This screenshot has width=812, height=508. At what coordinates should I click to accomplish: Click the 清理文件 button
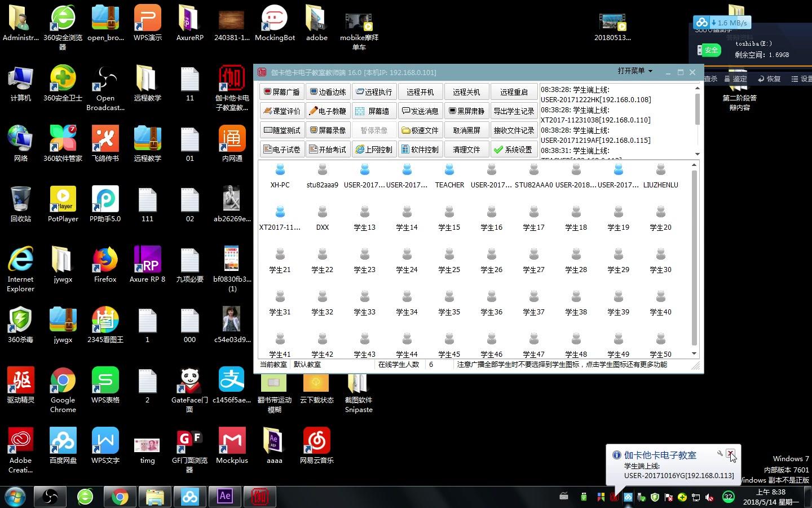point(467,150)
